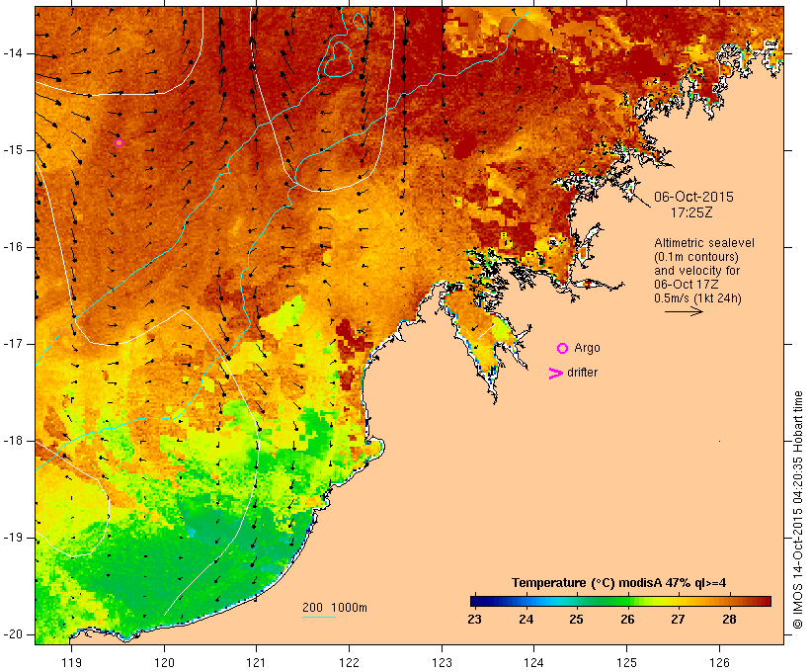Click the '200 1000m' depth contour label
This screenshot has height=672, width=810.
(x=335, y=608)
